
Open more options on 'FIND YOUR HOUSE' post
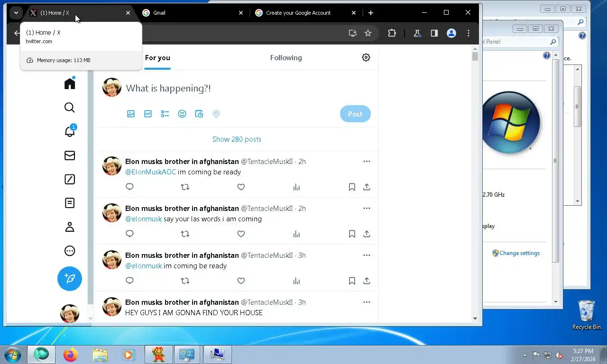367,302
